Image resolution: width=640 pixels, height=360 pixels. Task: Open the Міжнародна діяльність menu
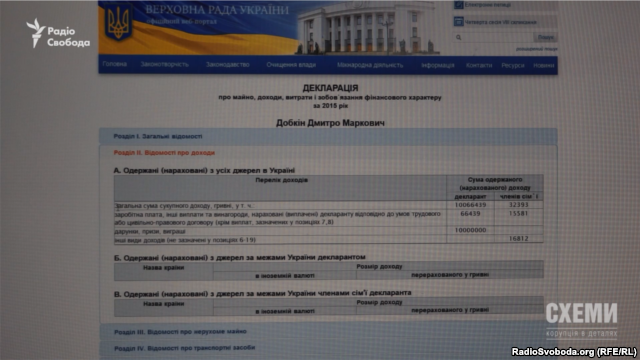click(x=370, y=65)
